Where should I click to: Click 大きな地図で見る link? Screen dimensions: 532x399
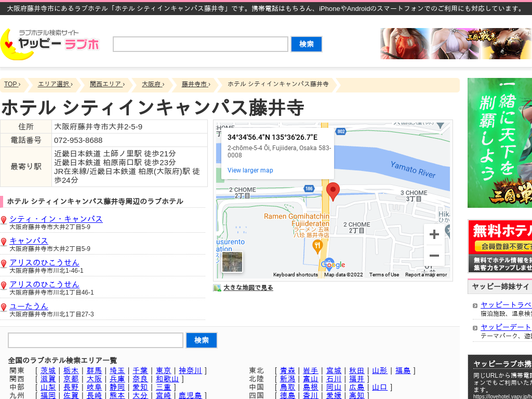248,288
